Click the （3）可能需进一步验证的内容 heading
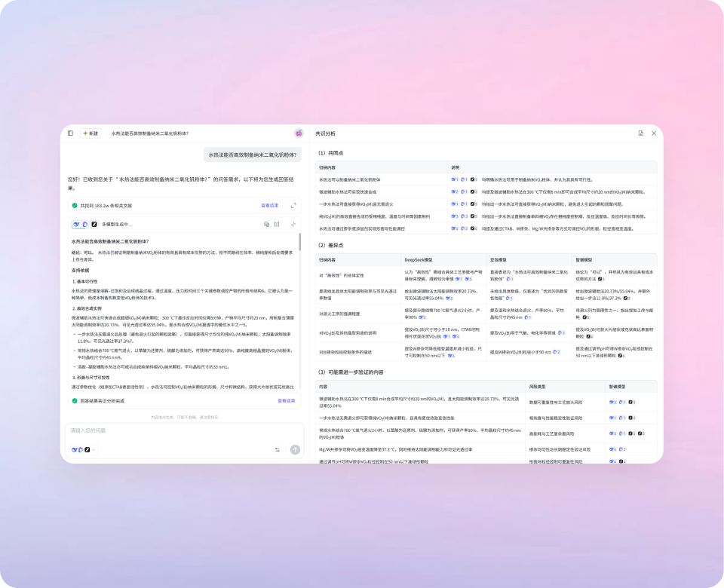724x588 pixels. [x=351, y=372]
